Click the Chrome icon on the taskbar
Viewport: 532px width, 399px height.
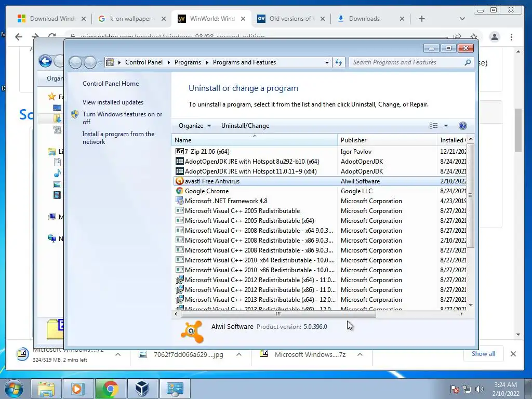coord(110,389)
